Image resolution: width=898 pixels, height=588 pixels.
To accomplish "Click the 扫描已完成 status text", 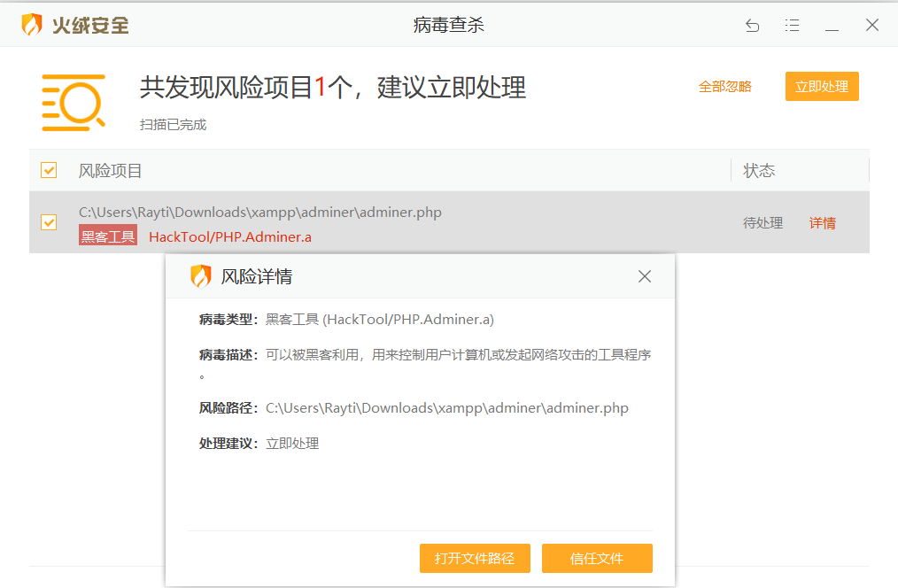I will tap(173, 125).
